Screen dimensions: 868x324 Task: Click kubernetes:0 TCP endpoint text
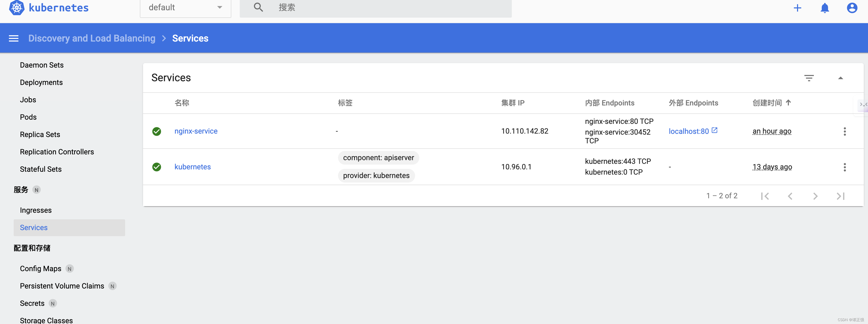pyautogui.click(x=614, y=172)
